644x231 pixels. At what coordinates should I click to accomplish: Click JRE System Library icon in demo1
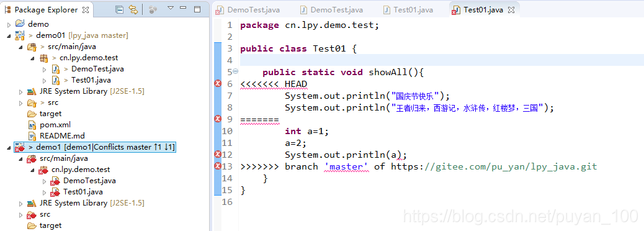(x=32, y=203)
